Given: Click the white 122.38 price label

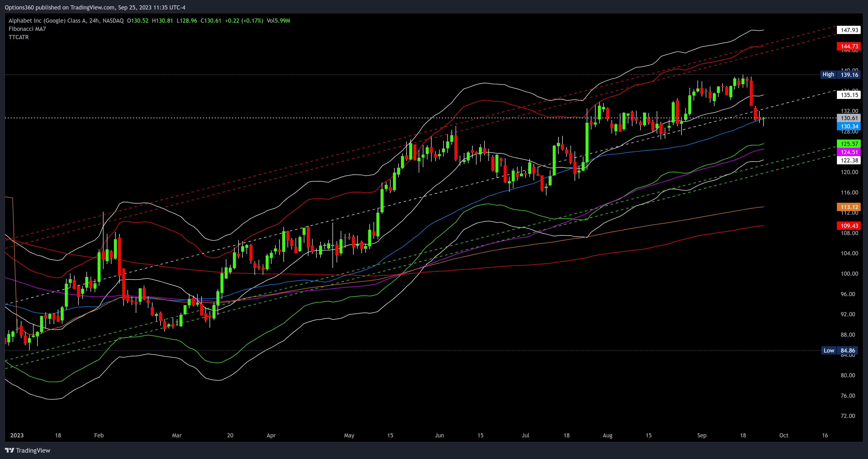Looking at the screenshot, I should pyautogui.click(x=849, y=160).
